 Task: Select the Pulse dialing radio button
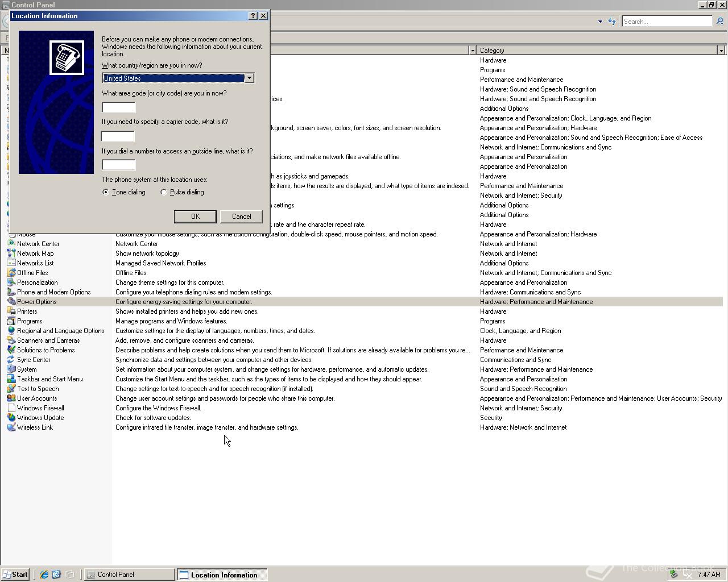[164, 192]
